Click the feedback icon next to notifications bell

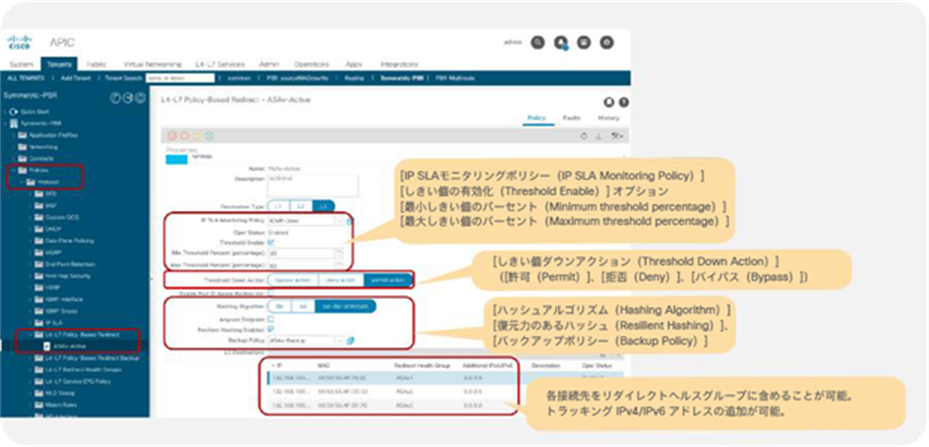click(584, 43)
